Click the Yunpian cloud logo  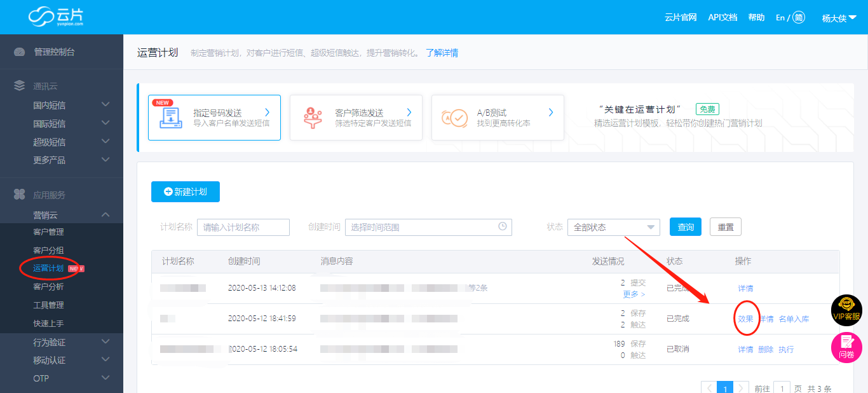(x=56, y=16)
